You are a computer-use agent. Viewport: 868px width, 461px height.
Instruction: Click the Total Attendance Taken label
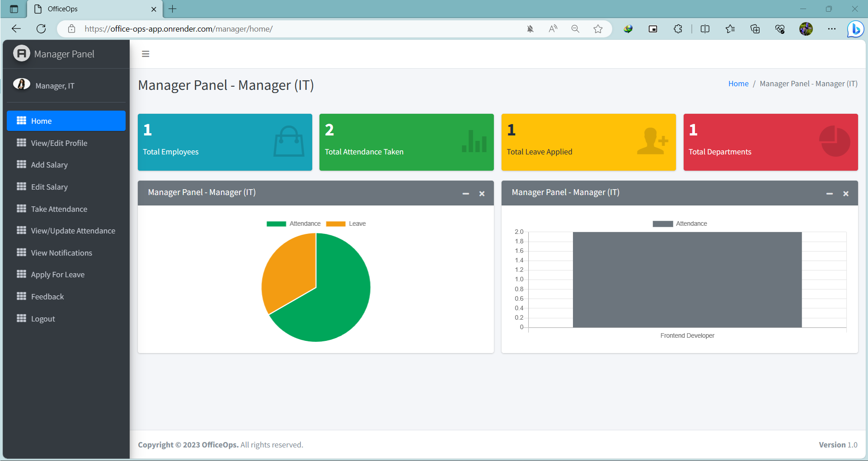(364, 152)
